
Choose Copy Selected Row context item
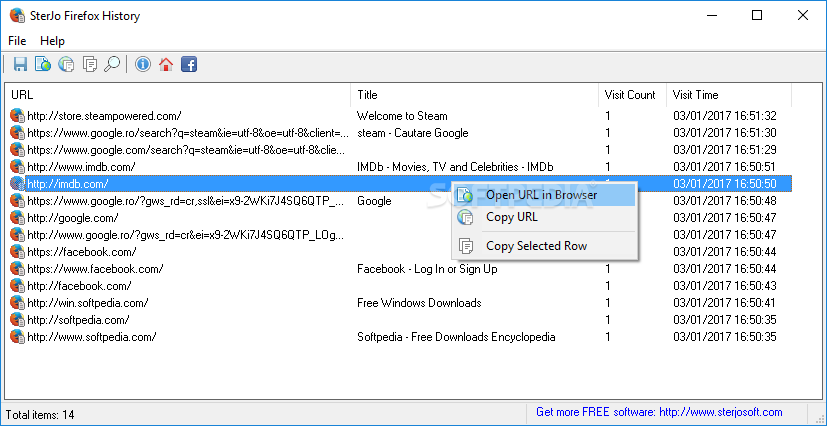tap(544, 246)
